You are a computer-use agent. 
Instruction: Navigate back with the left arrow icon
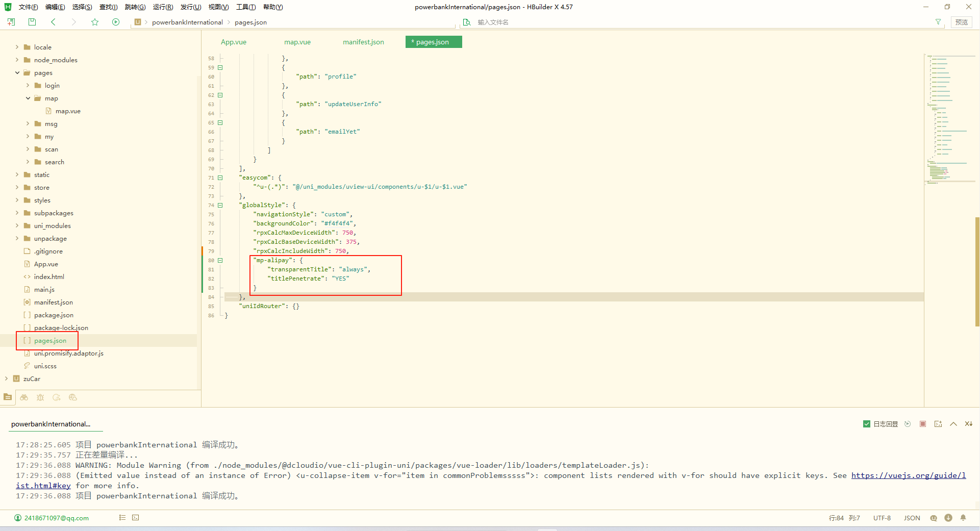point(53,22)
